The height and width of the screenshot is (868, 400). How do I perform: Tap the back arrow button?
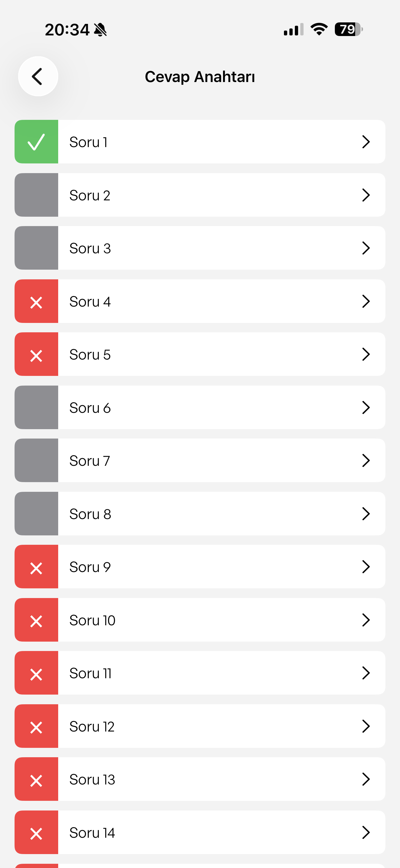point(38,77)
